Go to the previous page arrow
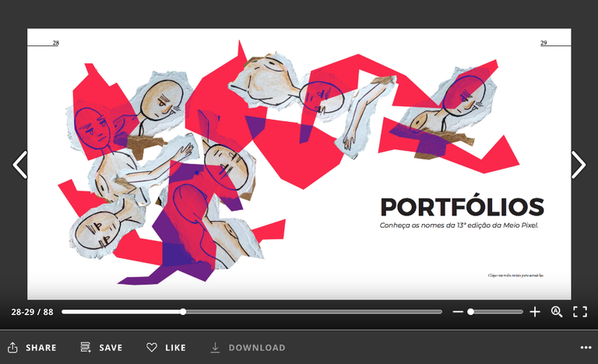Screen dimensions: 598x364 (19, 165)
